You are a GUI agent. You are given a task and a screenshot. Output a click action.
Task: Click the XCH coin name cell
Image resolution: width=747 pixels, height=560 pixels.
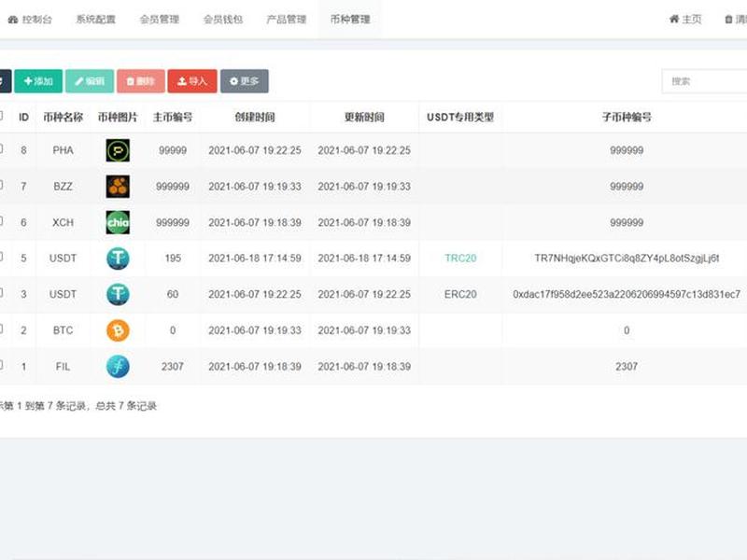pos(63,222)
